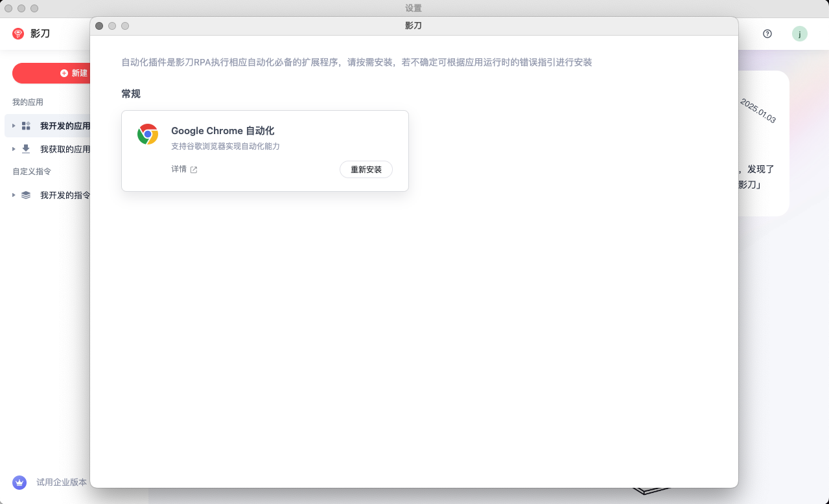Click the purple crown icon

(19, 482)
